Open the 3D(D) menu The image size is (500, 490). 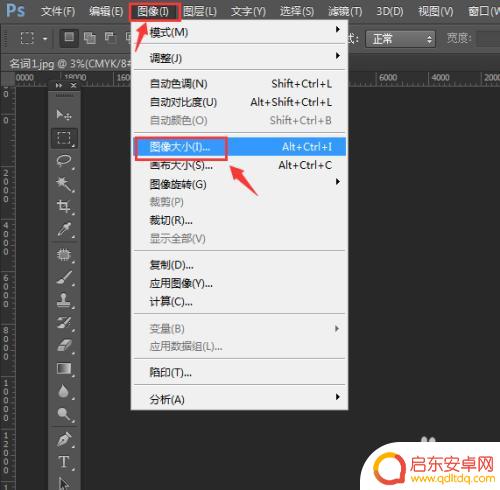tap(390, 12)
